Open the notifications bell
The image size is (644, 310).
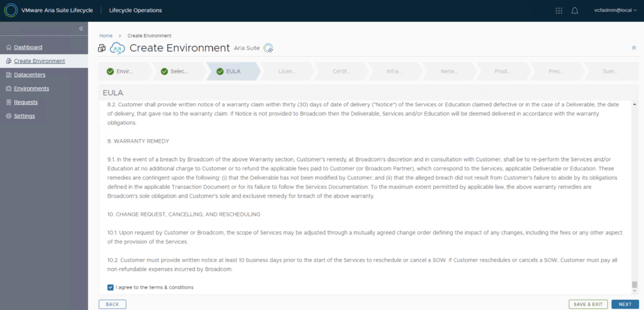pyautogui.click(x=575, y=11)
